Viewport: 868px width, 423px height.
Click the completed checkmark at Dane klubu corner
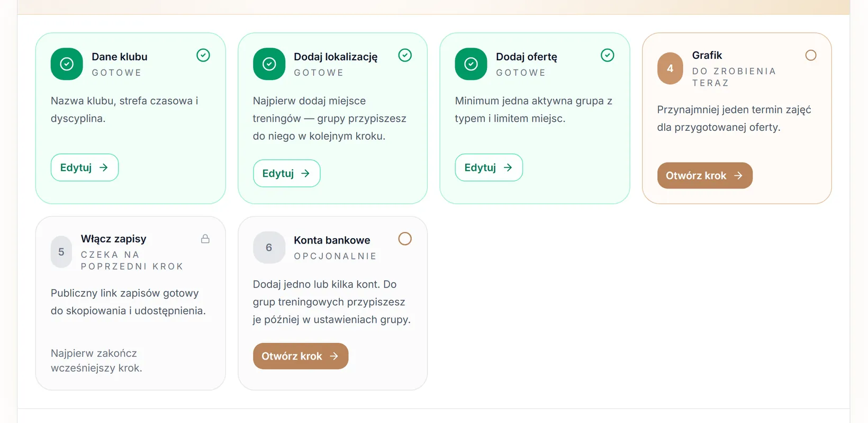coord(203,55)
